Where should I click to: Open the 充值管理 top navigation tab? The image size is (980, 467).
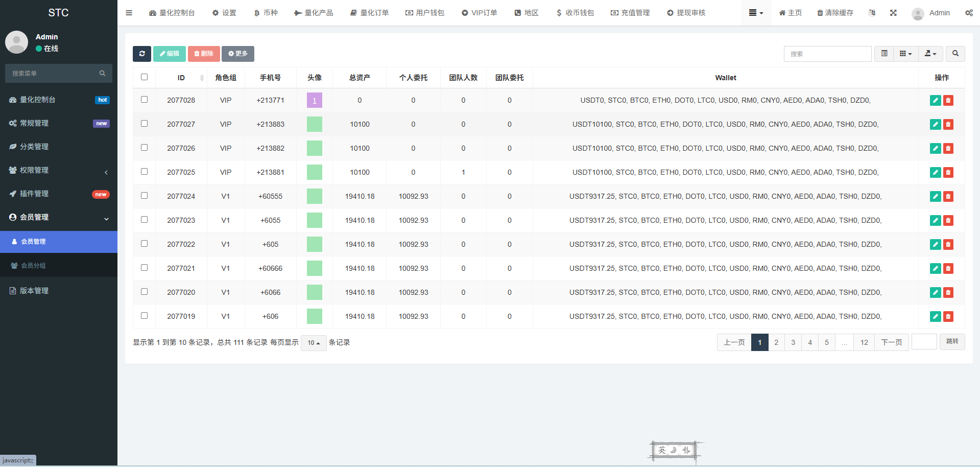point(630,13)
